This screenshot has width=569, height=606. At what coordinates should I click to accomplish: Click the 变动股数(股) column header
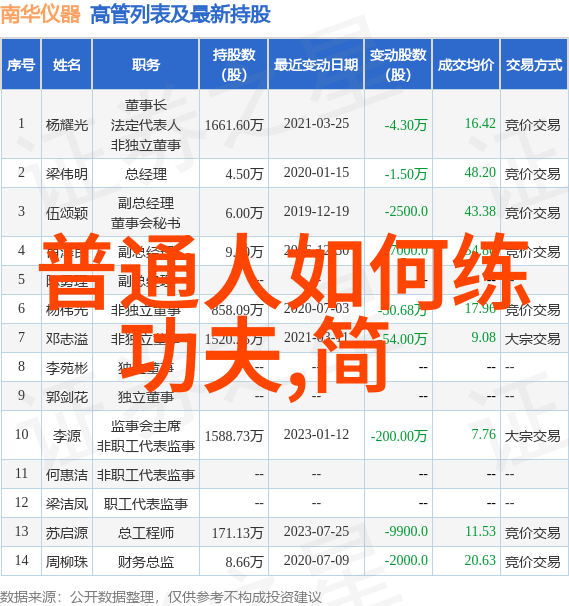point(398,65)
